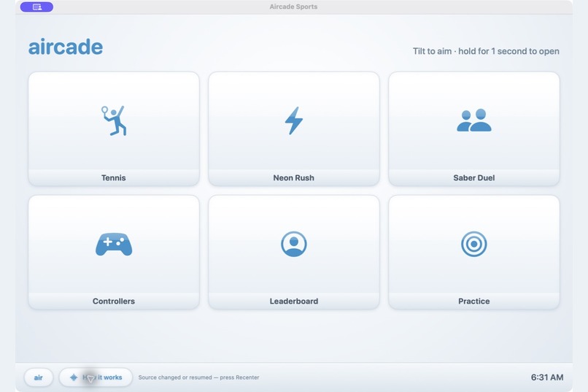Image resolution: width=588 pixels, height=392 pixels.
Task: Open the Tennis game tile
Action: point(114,128)
